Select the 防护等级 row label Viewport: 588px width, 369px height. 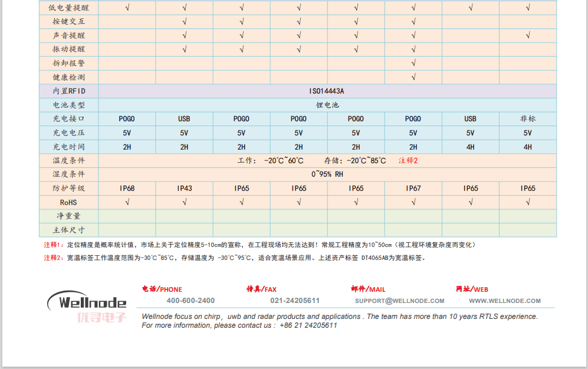click(x=68, y=189)
